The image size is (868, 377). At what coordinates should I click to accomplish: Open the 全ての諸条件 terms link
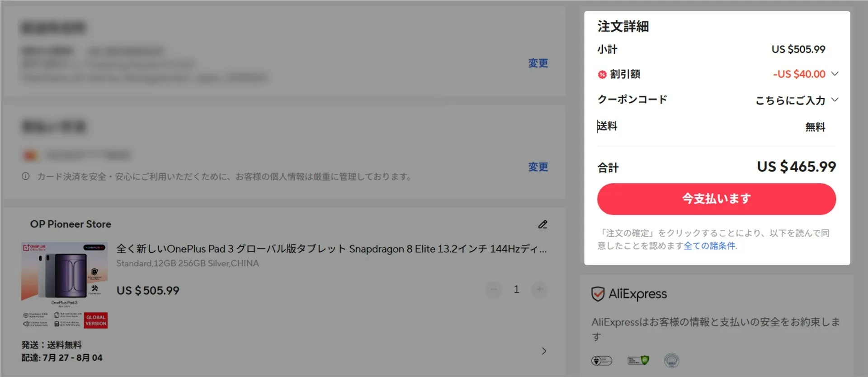pyautogui.click(x=709, y=246)
